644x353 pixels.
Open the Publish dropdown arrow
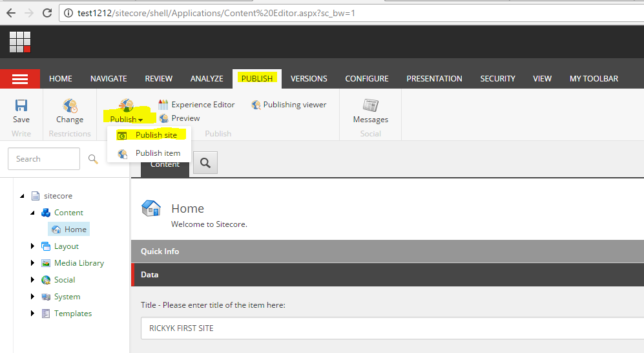140,120
